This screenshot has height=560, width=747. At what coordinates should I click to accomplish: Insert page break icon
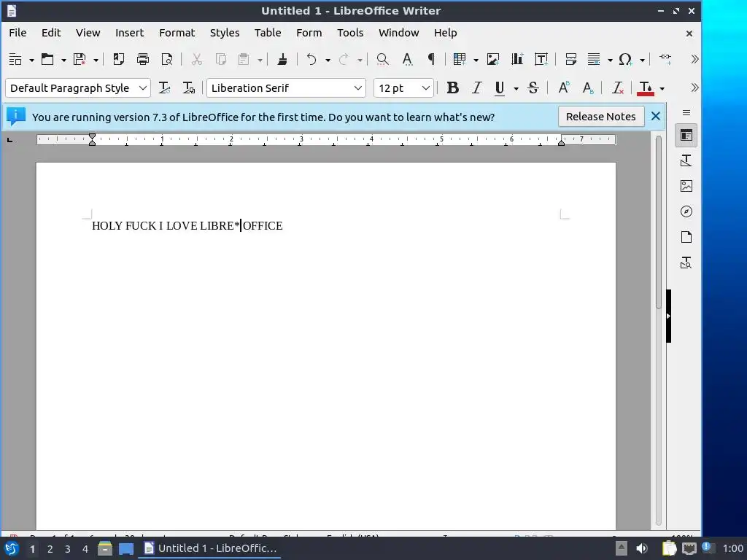click(570, 59)
